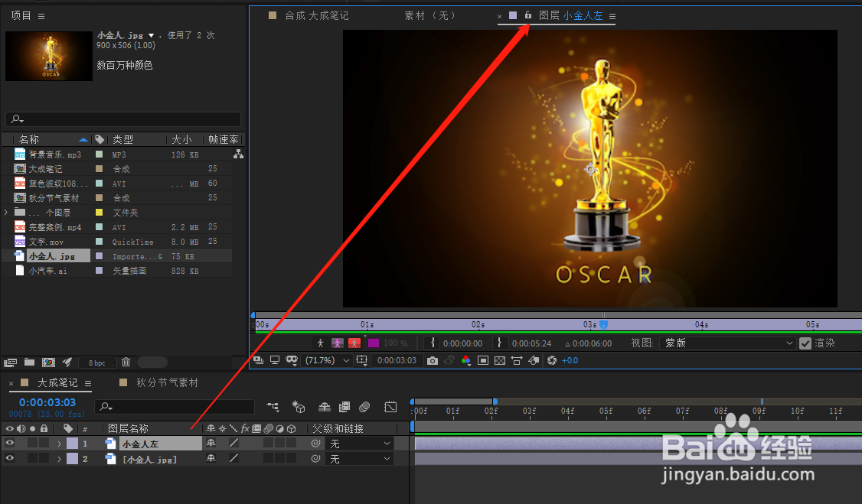862x504 pixels.
Task: Click the interpret footage icon in Project panel
Action: [10, 363]
